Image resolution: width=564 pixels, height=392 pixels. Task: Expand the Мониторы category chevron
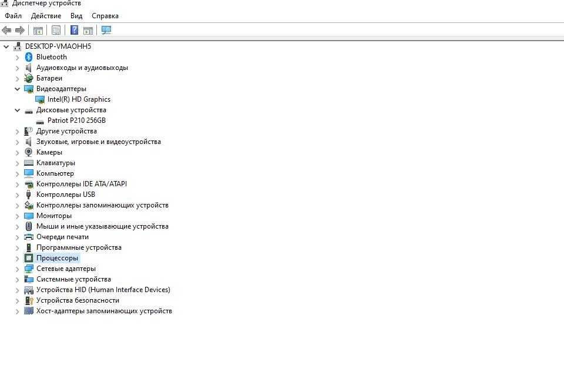tap(17, 216)
